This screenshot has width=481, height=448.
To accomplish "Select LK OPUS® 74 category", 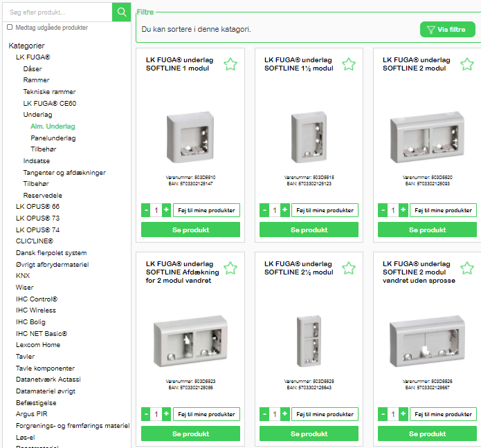I will coord(38,230).
